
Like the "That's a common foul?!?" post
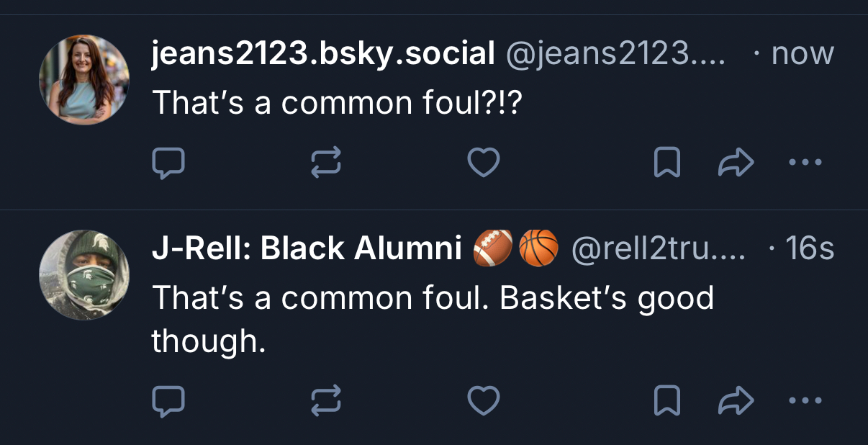coord(484,163)
